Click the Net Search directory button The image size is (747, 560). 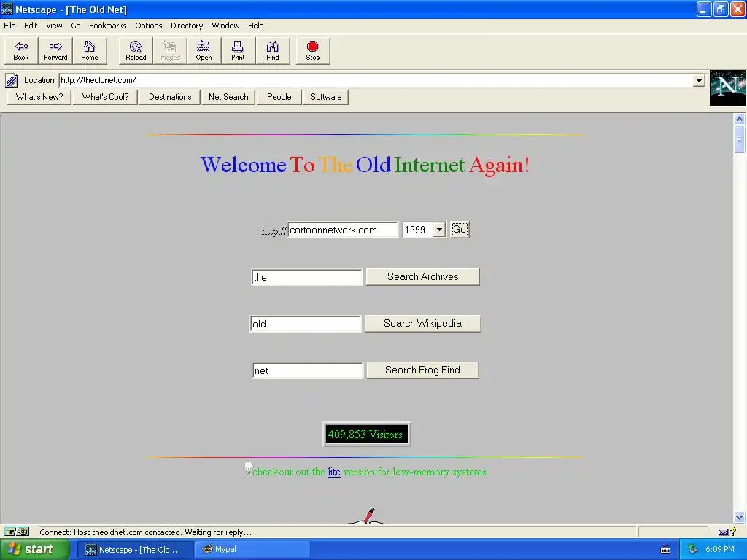[228, 97]
